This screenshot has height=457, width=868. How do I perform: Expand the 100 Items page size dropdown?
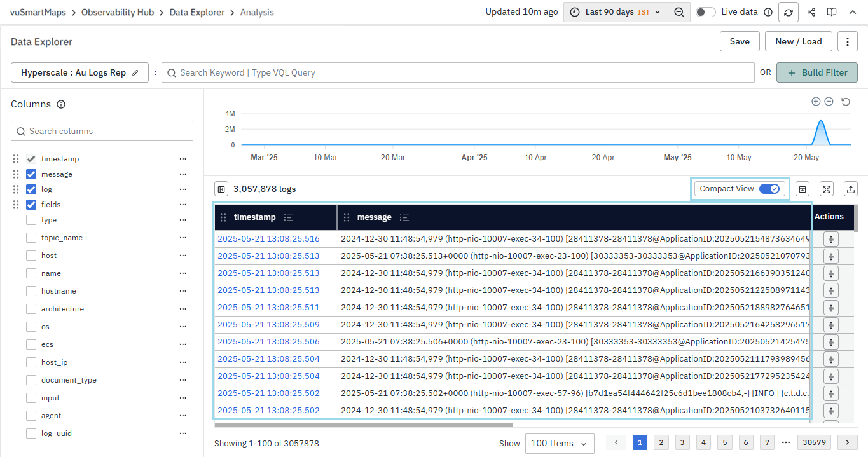point(560,443)
